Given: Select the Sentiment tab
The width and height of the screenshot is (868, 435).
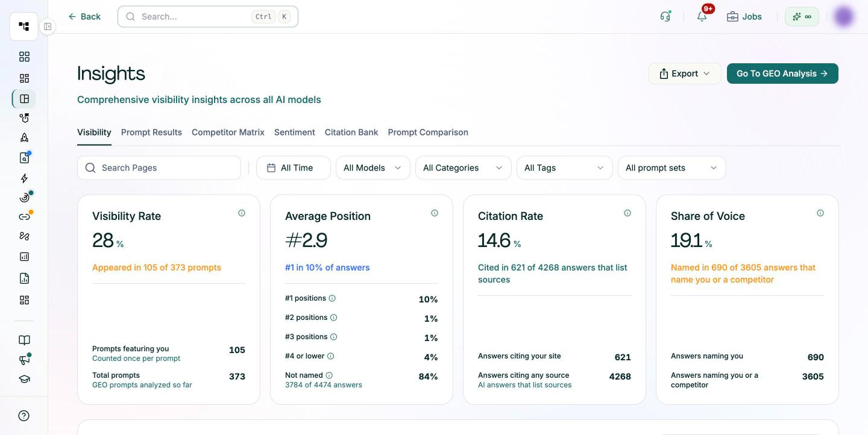Looking at the screenshot, I should click(x=295, y=132).
